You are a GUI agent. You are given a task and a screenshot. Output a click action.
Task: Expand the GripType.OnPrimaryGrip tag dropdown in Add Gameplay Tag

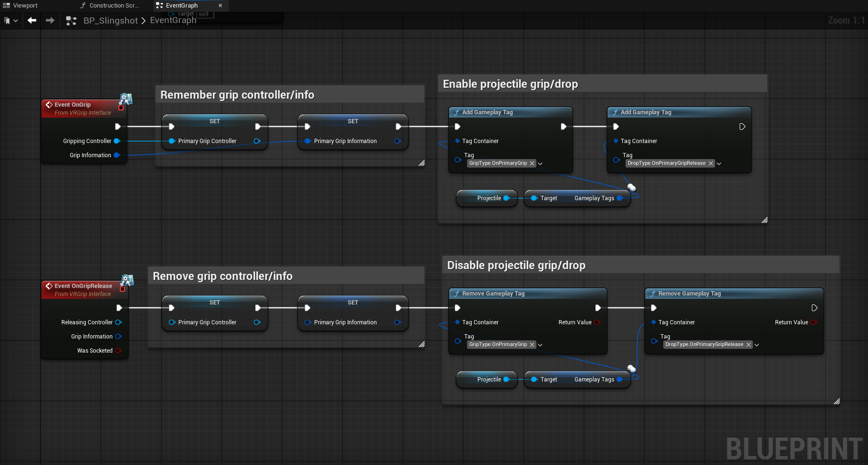pyautogui.click(x=541, y=164)
